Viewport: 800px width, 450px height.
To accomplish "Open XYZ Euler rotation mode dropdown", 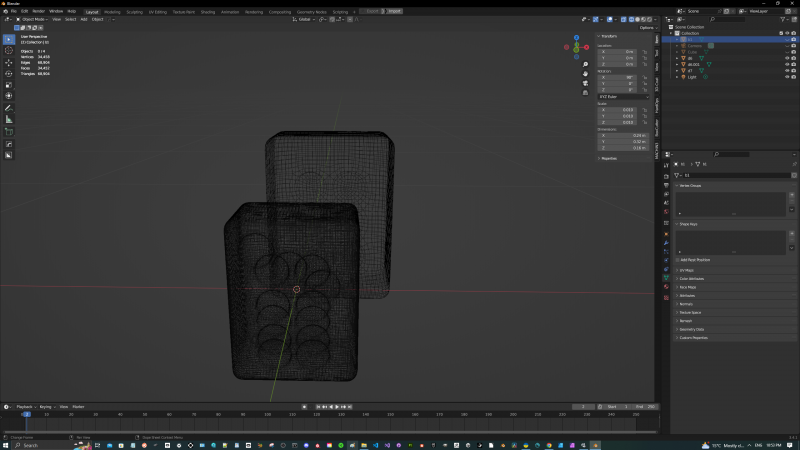I will [x=623, y=96].
